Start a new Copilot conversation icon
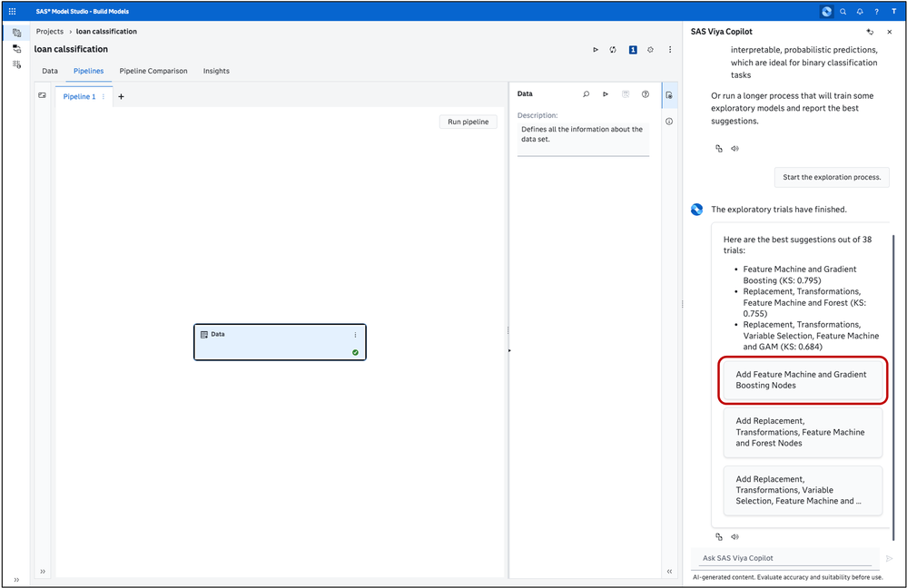The image size is (907, 588). (870, 32)
